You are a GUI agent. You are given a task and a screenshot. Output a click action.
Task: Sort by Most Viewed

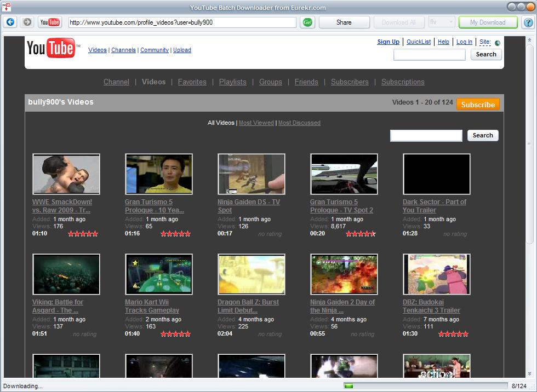click(256, 123)
